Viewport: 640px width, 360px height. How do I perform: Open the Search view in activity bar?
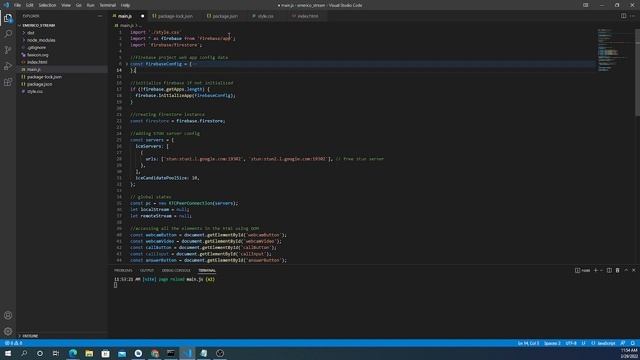(8, 34)
